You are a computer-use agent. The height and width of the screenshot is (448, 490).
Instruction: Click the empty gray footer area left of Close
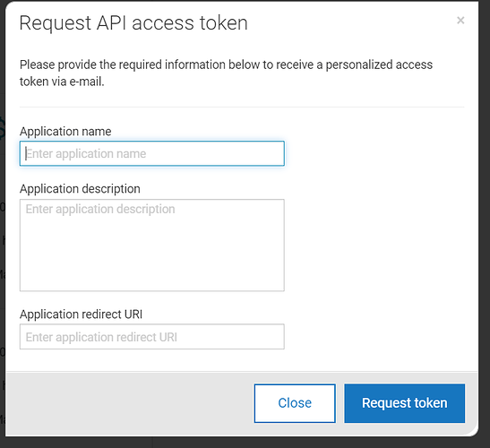[x=130, y=403]
